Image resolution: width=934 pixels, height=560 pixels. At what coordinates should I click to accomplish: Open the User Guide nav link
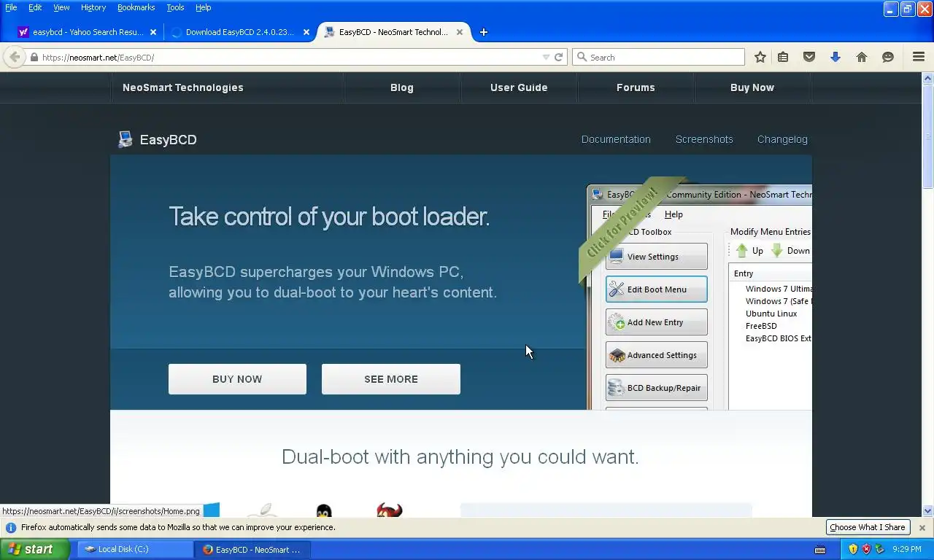pos(519,87)
